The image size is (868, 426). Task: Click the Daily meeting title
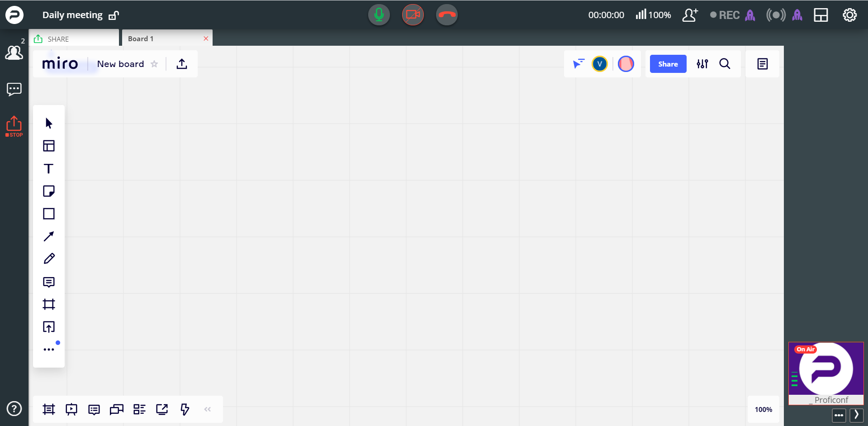tap(72, 15)
